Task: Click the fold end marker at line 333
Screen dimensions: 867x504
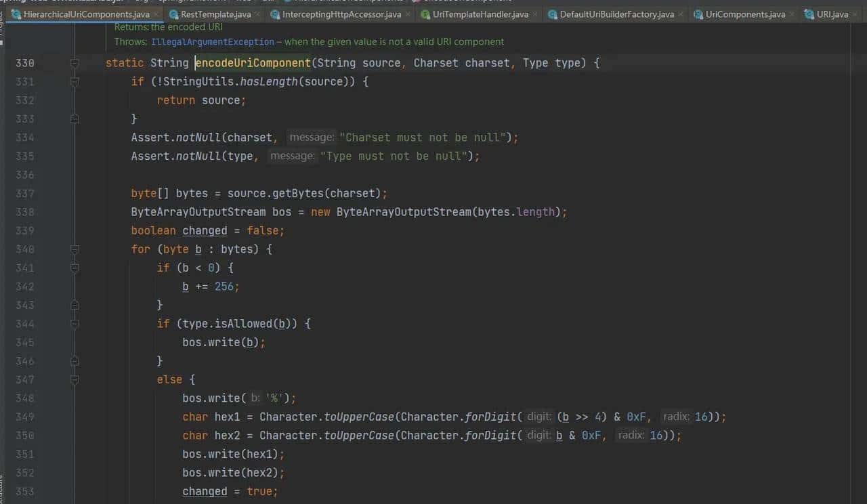Action: tap(75, 119)
